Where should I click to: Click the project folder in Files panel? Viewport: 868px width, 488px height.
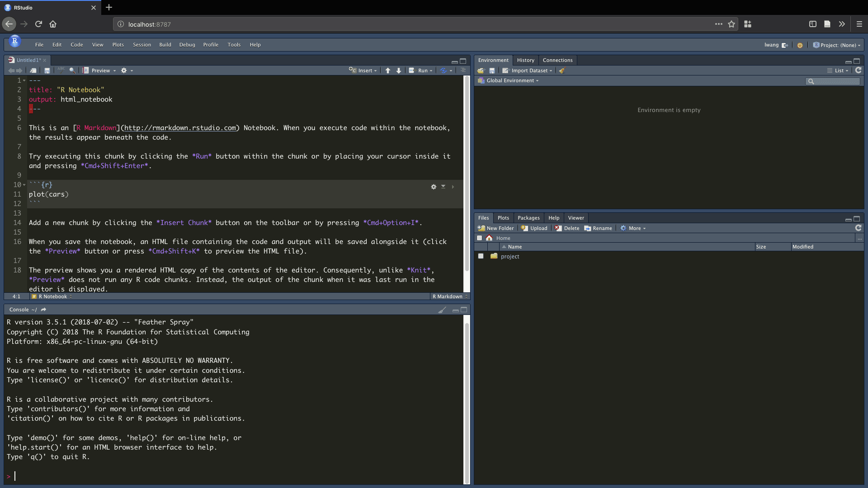point(509,256)
